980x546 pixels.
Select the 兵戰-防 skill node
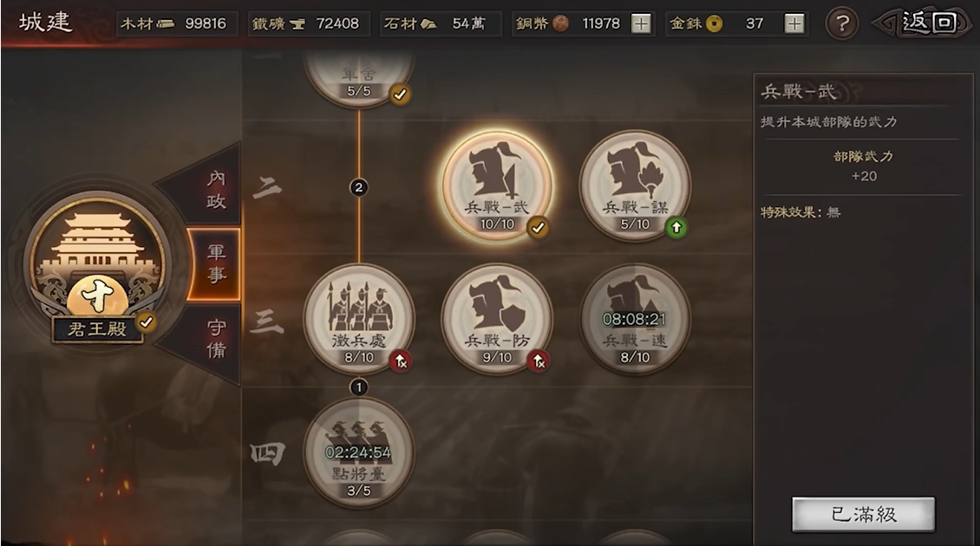click(x=498, y=319)
